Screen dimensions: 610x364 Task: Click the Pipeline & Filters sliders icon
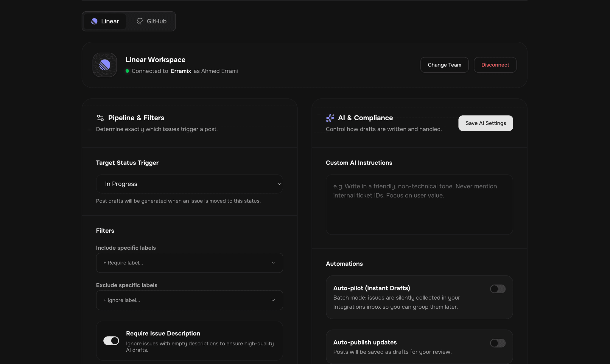pyautogui.click(x=100, y=118)
